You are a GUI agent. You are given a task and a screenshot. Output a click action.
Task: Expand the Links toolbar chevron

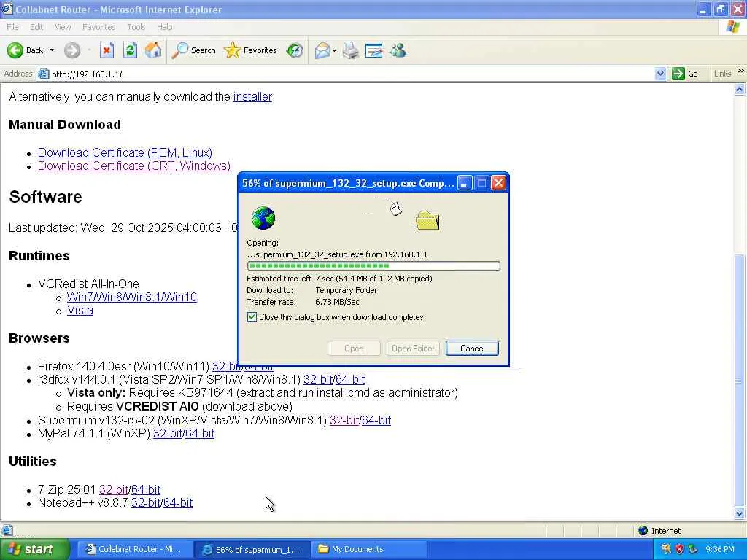pyautogui.click(x=740, y=71)
